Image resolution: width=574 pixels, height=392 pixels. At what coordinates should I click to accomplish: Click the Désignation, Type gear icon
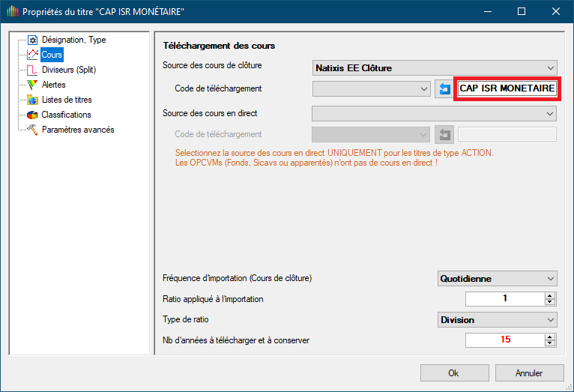pos(32,40)
